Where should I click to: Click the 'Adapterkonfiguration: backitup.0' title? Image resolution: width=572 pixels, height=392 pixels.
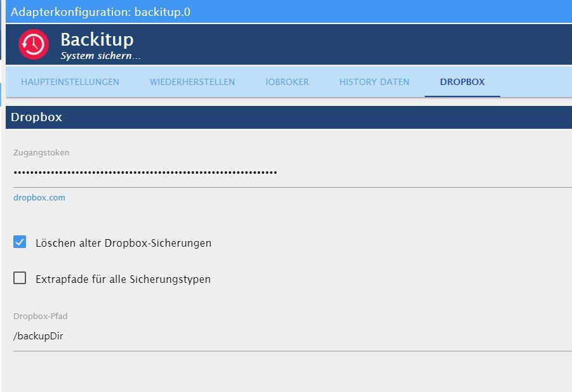[x=100, y=11]
